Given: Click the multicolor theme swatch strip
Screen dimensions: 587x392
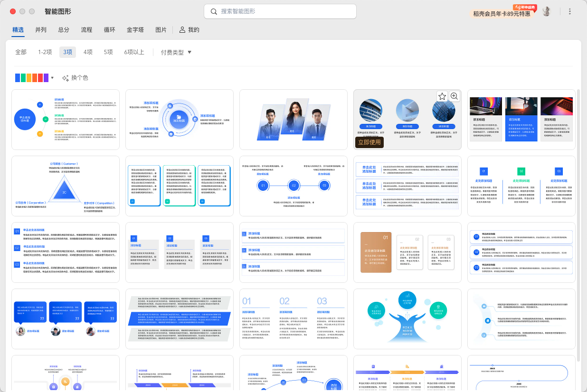Looking at the screenshot, I should (x=32, y=78).
